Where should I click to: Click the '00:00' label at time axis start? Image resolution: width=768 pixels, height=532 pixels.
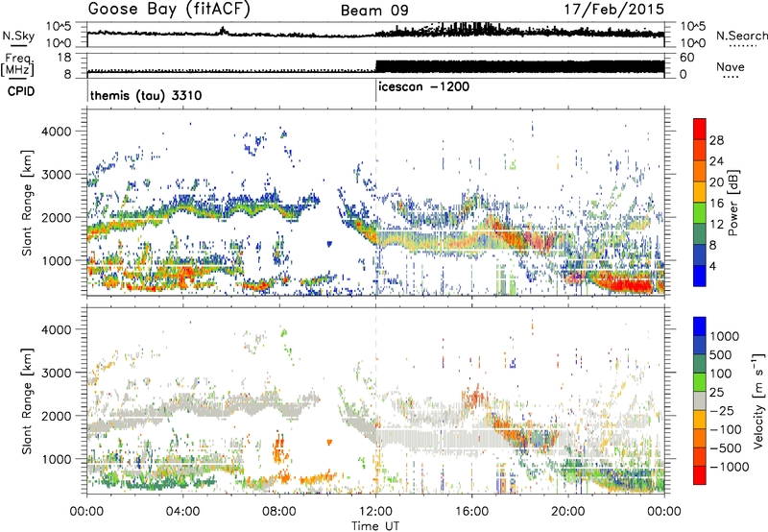pos(86,512)
